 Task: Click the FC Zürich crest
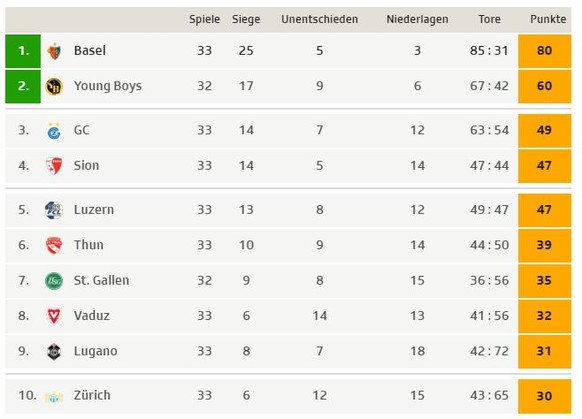(x=54, y=397)
